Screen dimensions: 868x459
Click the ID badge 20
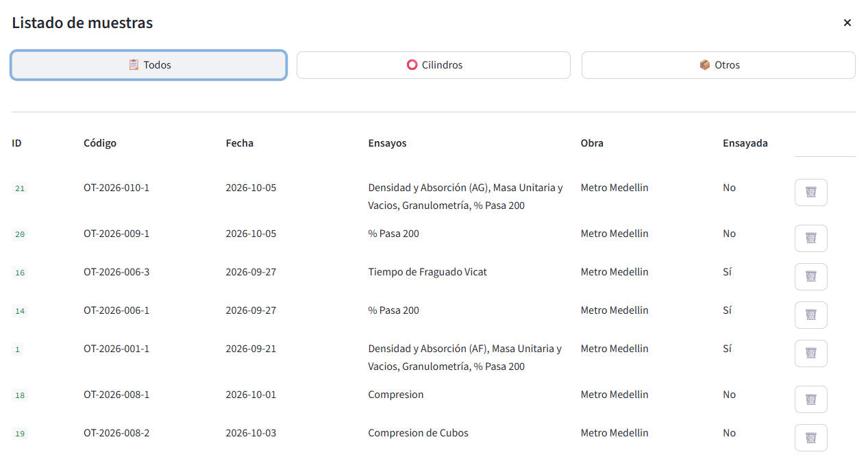coord(20,234)
